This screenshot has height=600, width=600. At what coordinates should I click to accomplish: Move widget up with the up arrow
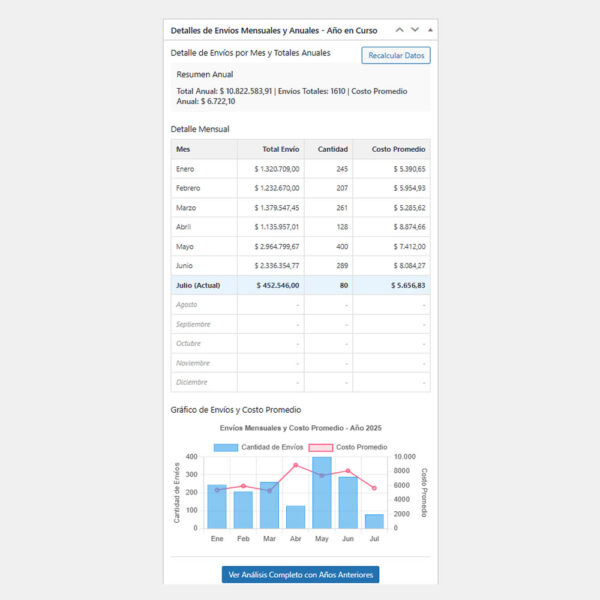(x=399, y=30)
